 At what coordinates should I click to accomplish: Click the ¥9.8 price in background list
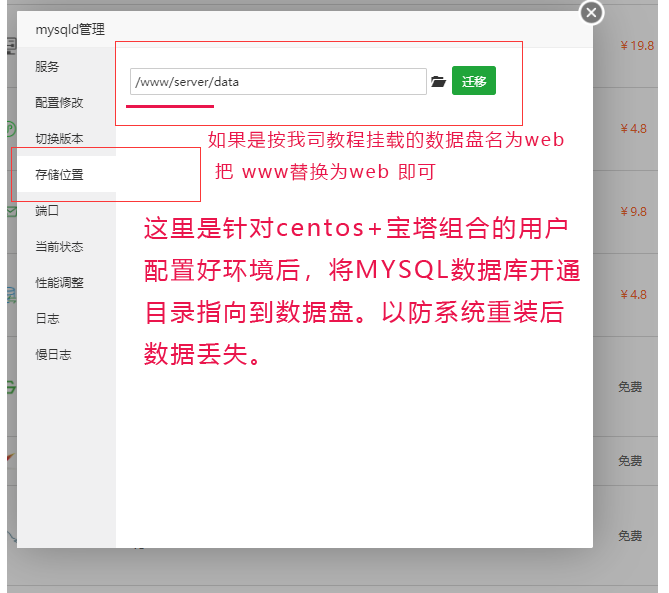point(633,212)
